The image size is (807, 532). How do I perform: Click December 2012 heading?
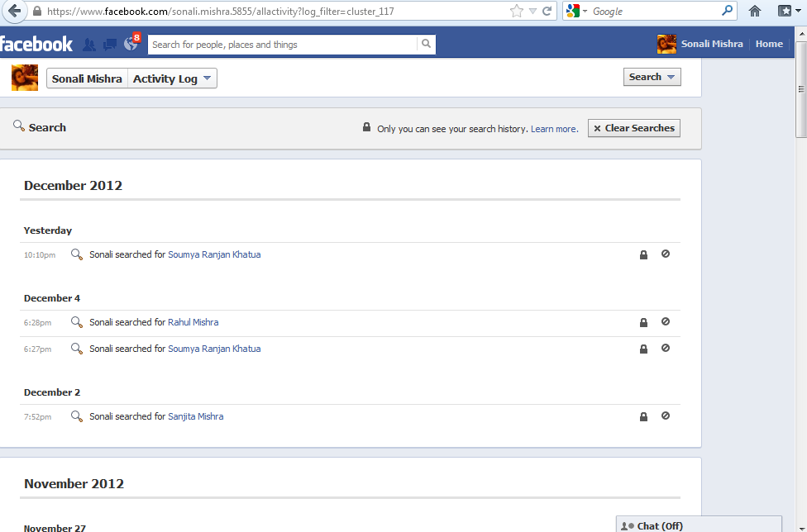[73, 186]
